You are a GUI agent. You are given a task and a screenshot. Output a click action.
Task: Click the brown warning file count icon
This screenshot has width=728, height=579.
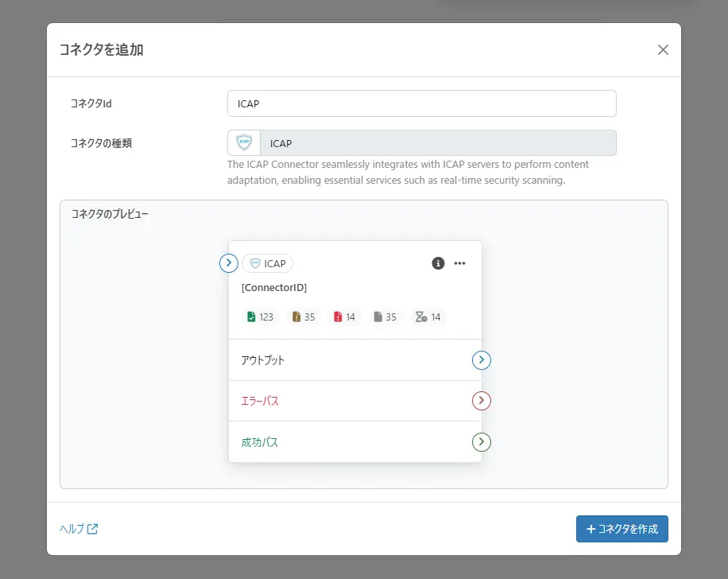click(x=296, y=317)
